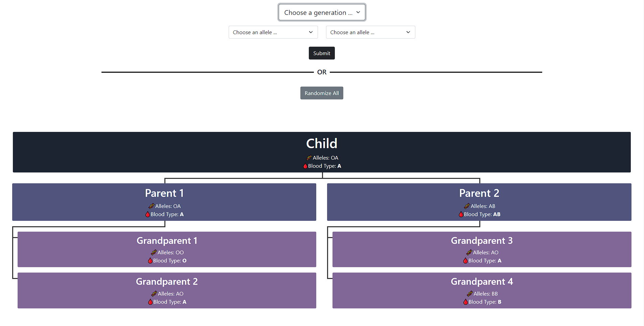Select the Child card heading
The height and width of the screenshot is (326, 644).
point(322,143)
